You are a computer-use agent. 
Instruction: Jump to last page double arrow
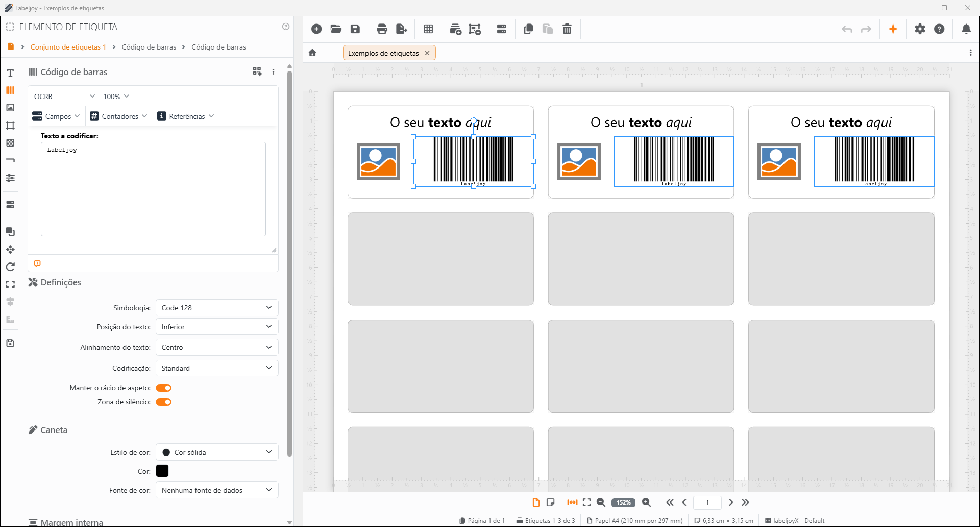coord(745,502)
